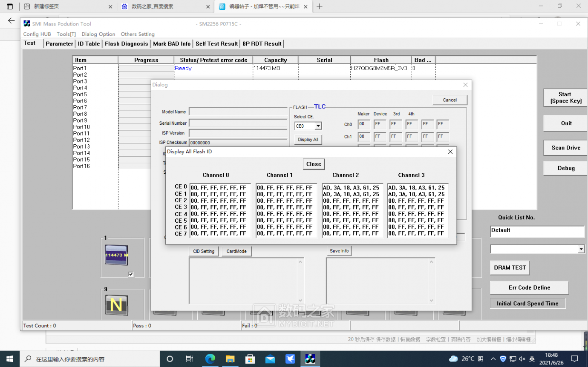Switch to the Self Test Result tab
Viewport: 588px width, 367px height.
216,43
